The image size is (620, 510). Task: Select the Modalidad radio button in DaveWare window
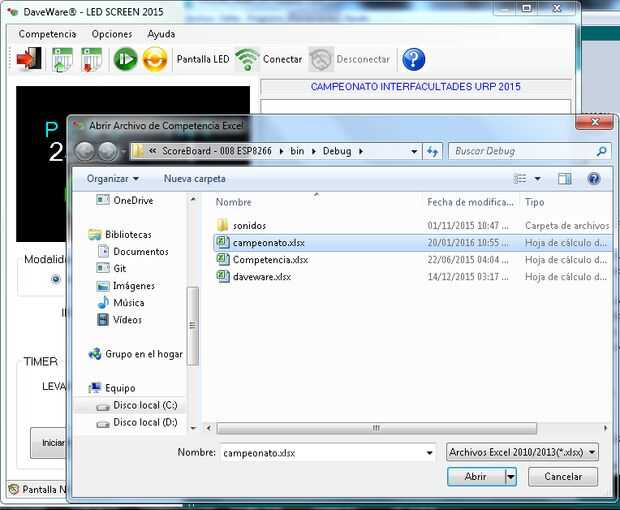tap(56, 279)
